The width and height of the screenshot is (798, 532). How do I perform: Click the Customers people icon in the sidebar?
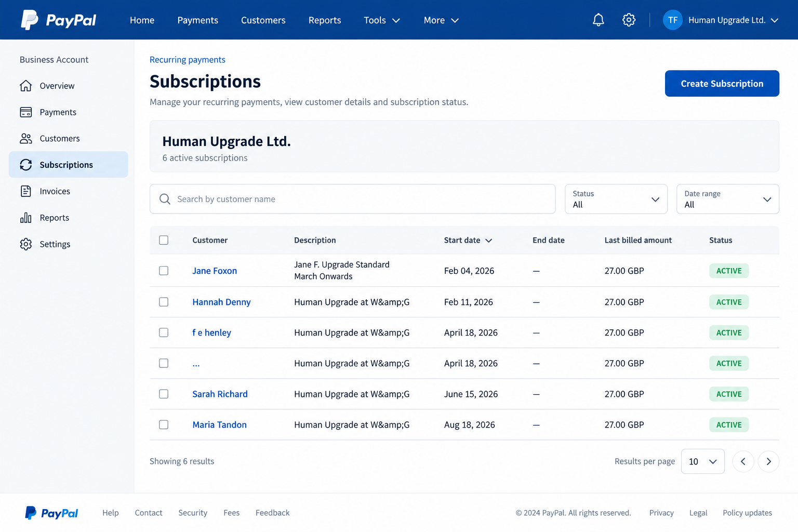tap(26, 139)
